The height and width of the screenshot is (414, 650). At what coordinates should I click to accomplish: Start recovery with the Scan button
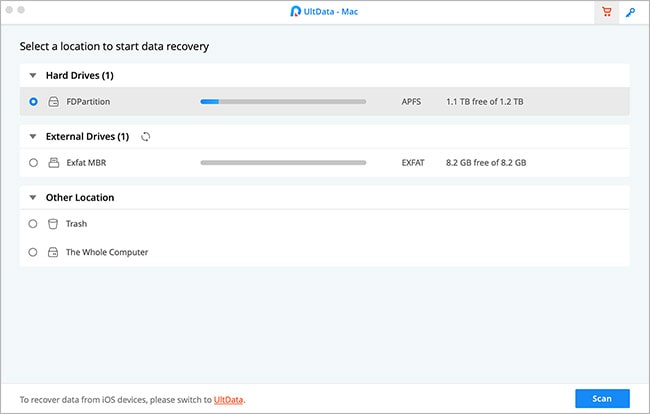click(602, 398)
